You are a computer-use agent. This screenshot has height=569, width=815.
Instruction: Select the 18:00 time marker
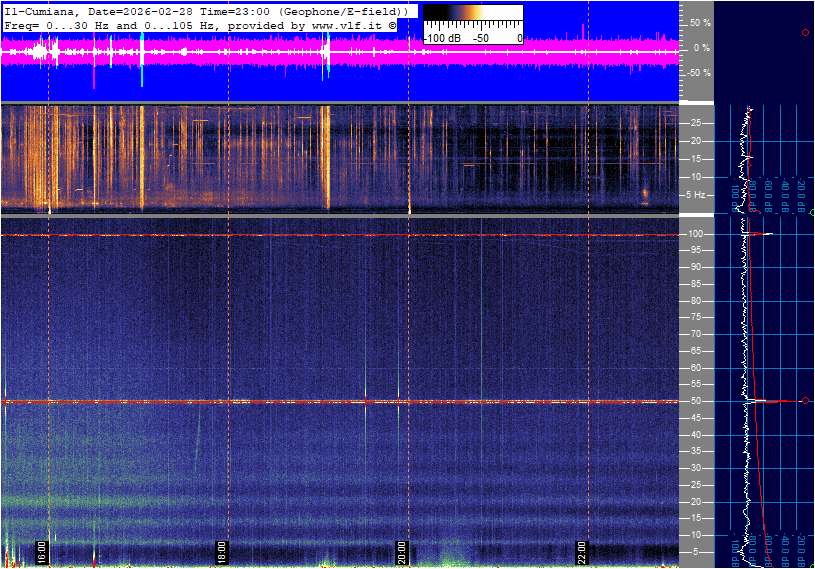click(x=222, y=552)
